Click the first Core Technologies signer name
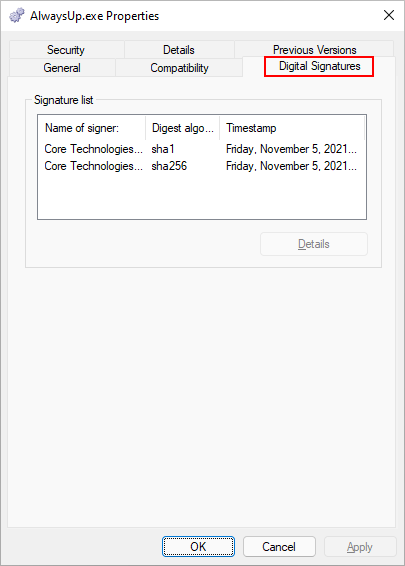Image resolution: width=405 pixels, height=566 pixels. point(93,149)
